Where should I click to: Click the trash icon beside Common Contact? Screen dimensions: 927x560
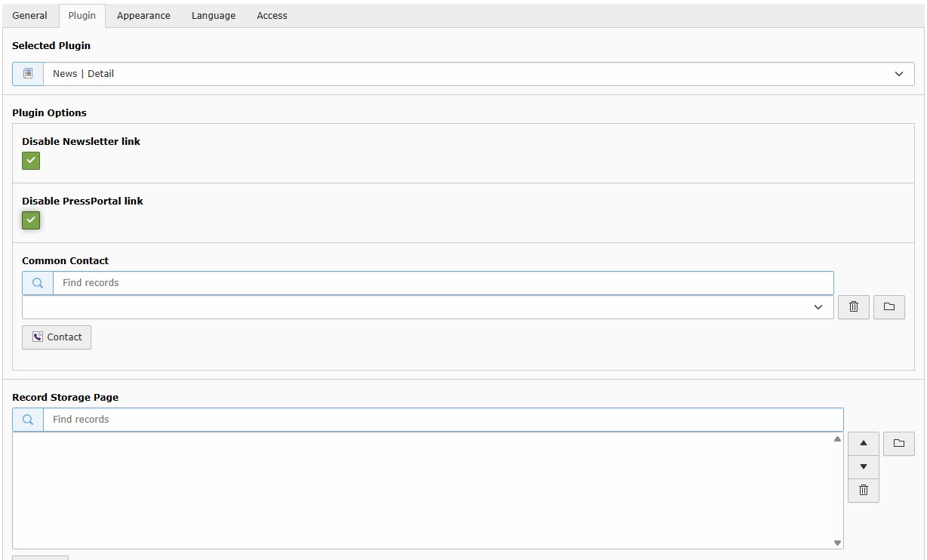pos(854,306)
